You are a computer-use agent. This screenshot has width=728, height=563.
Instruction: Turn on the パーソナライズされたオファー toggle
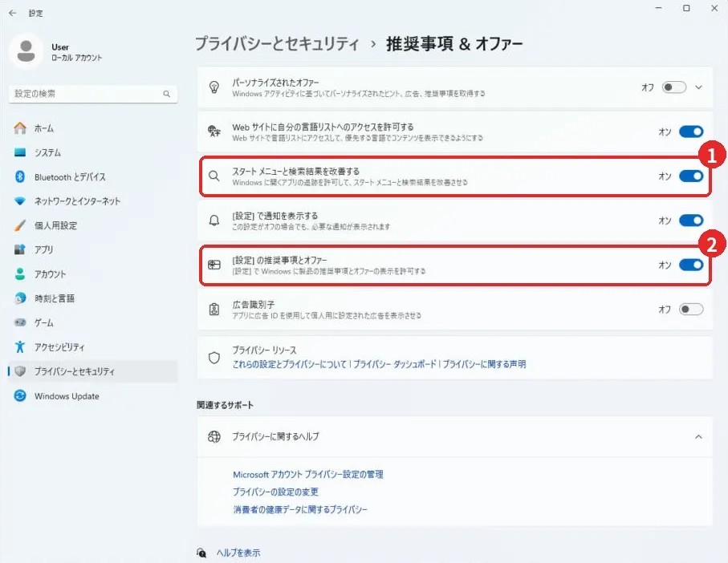(x=673, y=87)
